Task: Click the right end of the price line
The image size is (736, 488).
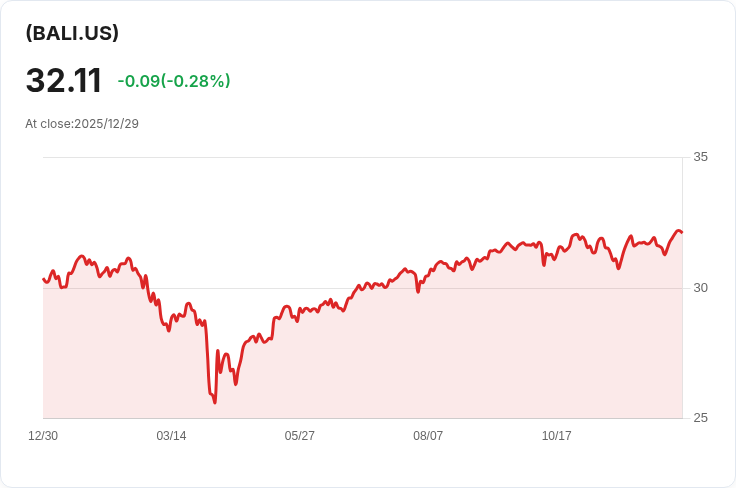Action: (x=681, y=232)
